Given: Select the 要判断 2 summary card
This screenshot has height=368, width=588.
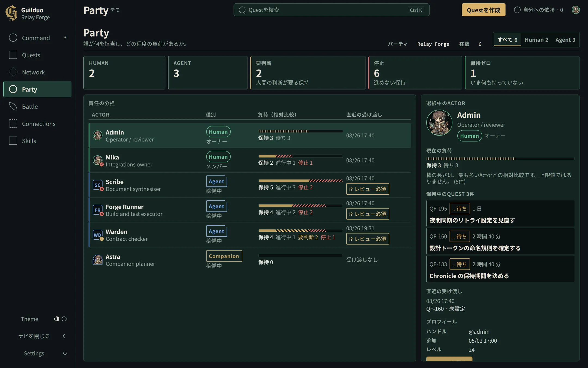Looking at the screenshot, I should click(x=308, y=73).
